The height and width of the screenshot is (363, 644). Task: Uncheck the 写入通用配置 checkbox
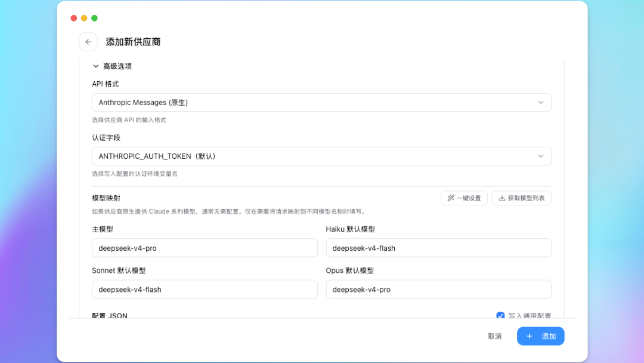[x=500, y=316]
